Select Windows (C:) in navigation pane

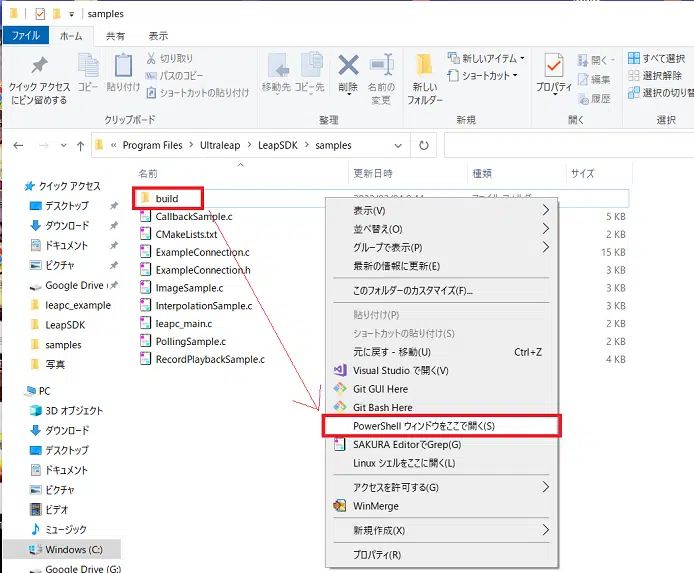pyautogui.click(x=73, y=549)
